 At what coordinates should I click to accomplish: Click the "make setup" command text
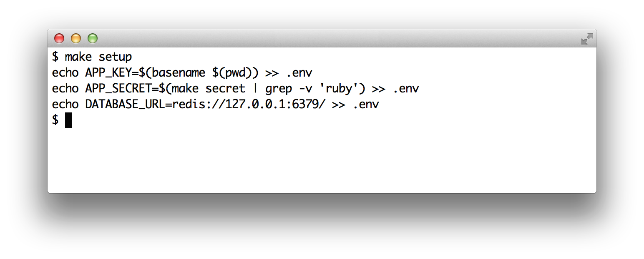pos(98,57)
